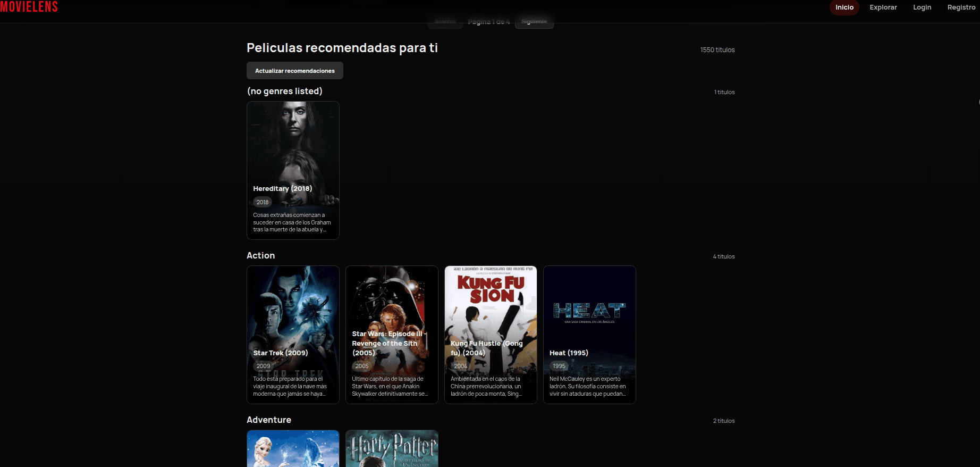The height and width of the screenshot is (467, 980).
Task: Click the "2 titulos" count for Adventure
Action: [724, 421]
